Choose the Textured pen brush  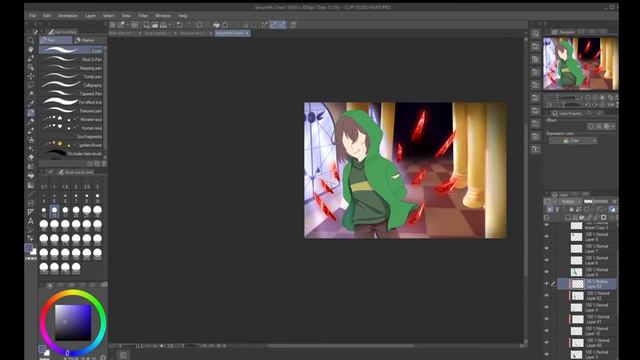pos(71,111)
